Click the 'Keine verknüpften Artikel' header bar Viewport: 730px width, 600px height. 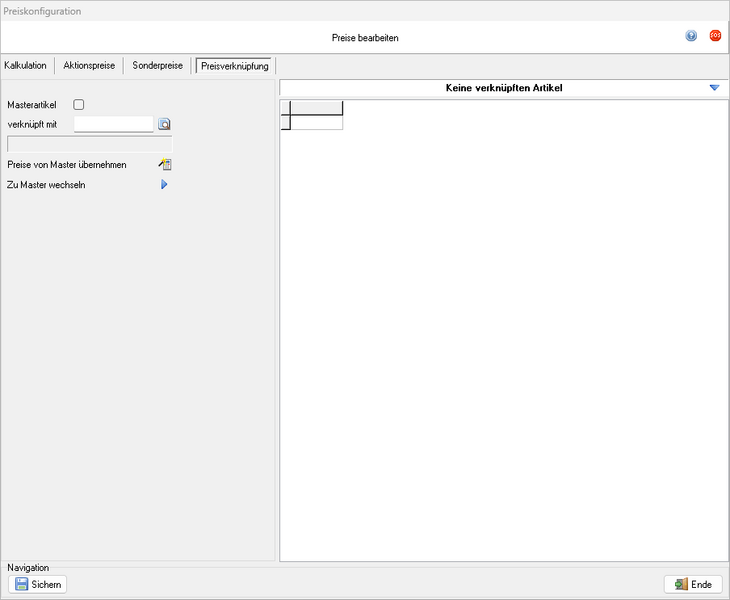tap(500, 88)
